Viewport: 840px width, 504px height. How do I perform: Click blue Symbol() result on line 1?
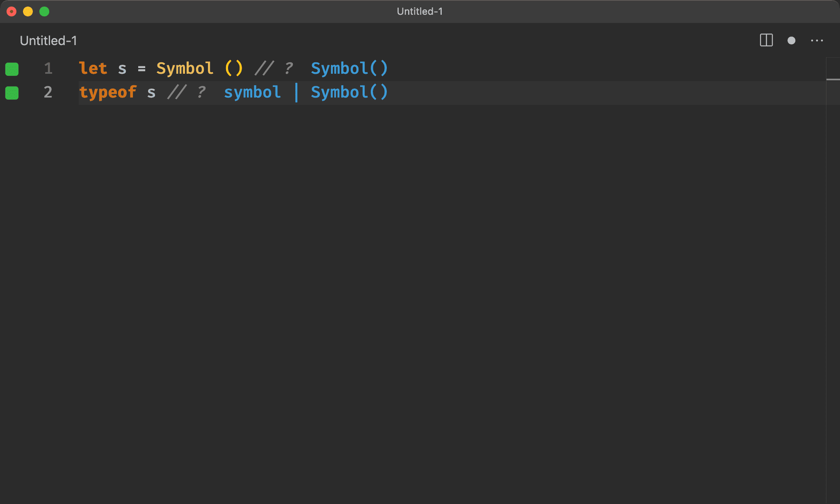349,68
